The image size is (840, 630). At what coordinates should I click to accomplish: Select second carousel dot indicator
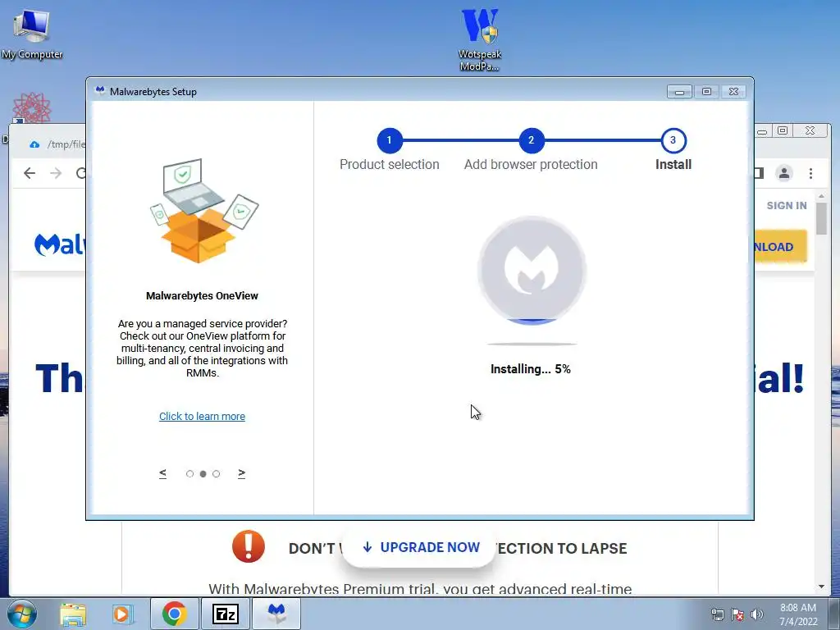coord(203,473)
